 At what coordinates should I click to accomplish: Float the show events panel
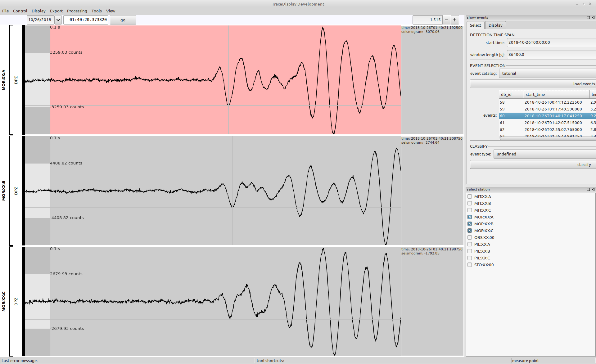tap(588, 18)
